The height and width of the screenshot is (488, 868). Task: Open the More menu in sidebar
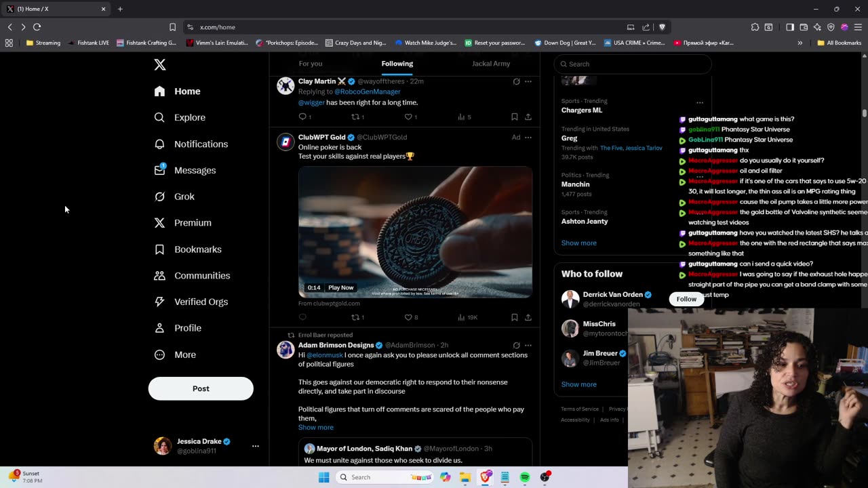point(175,354)
